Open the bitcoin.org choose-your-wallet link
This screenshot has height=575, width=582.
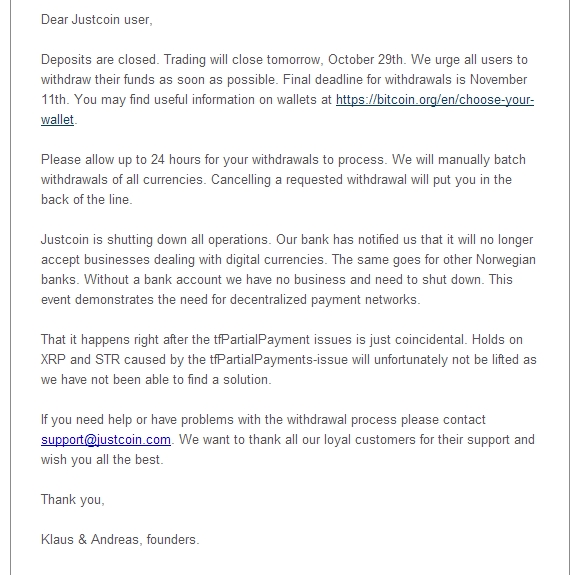(435, 100)
